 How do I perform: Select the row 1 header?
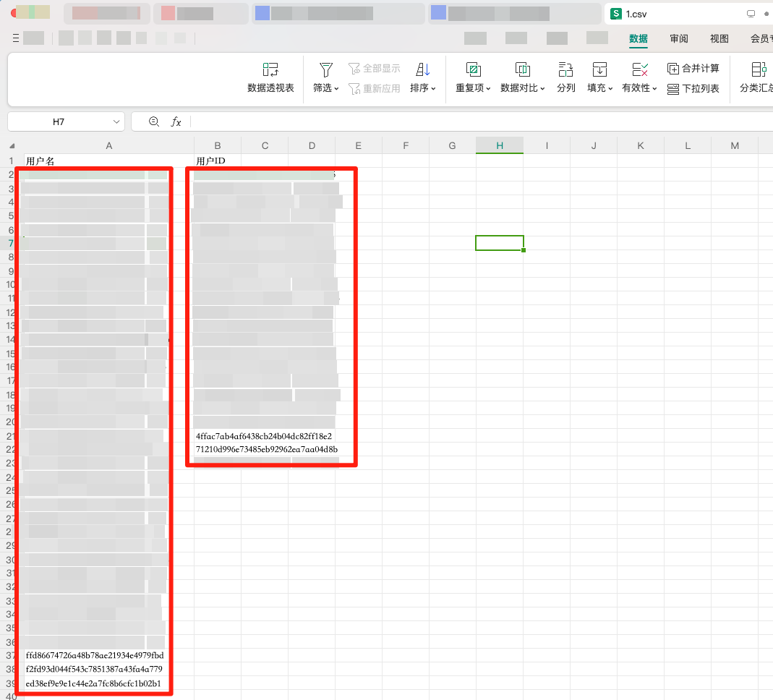click(x=12, y=161)
